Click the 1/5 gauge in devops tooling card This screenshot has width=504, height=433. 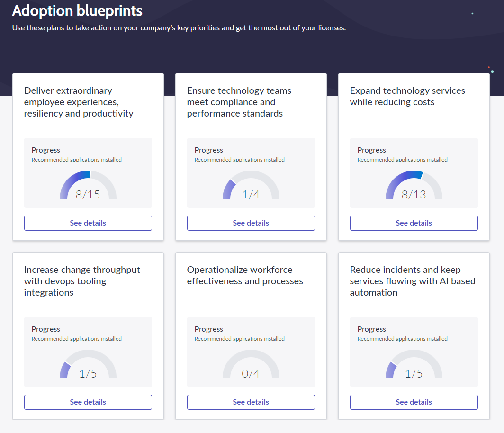pos(88,365)
